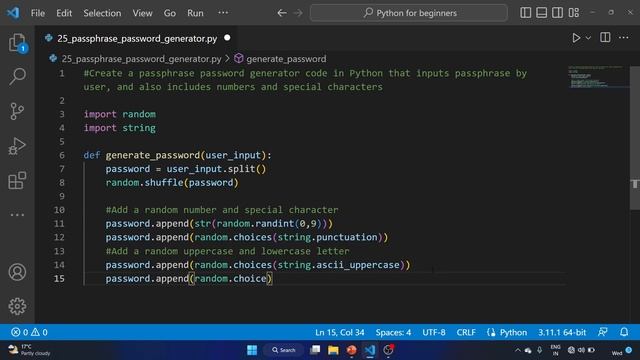Go back with the left arrow
This screenshot has height=360, width=640.
[282, 13]
